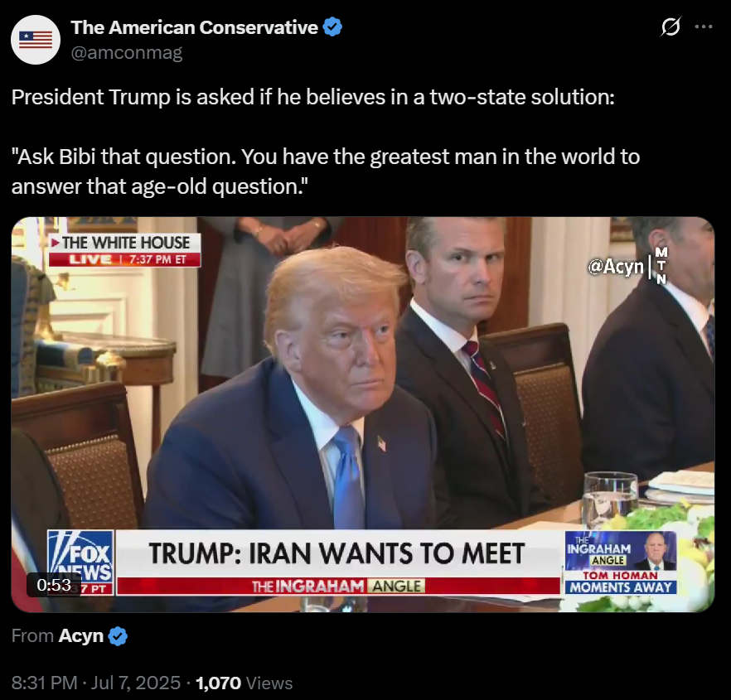The height and width of the screenshot is (700, 731).
Task: Open the 8:31 PM timestamp link
Action: point(44,683)
